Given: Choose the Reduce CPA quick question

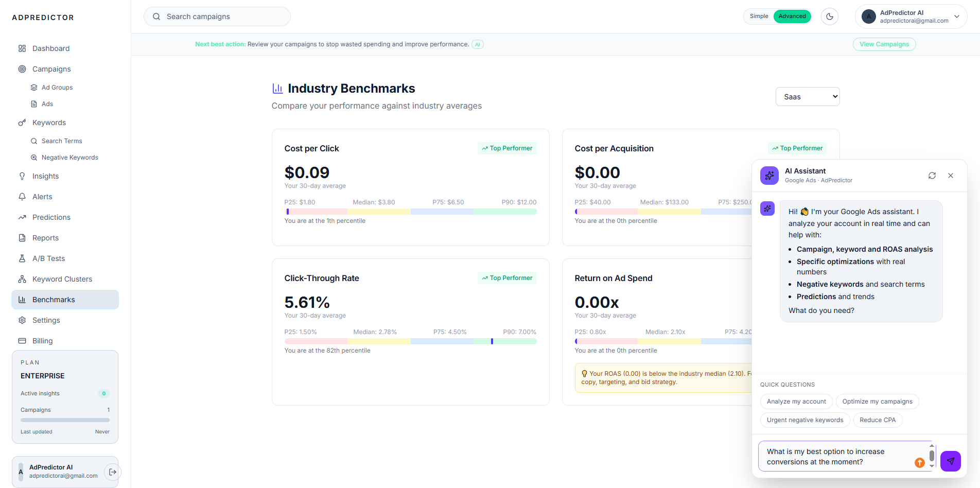Looking at the screenshot, I should tap(878, 420).
